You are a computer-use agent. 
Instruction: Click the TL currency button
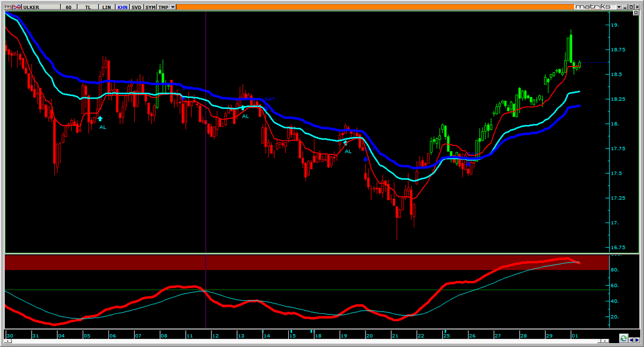[x=88, y=7]
